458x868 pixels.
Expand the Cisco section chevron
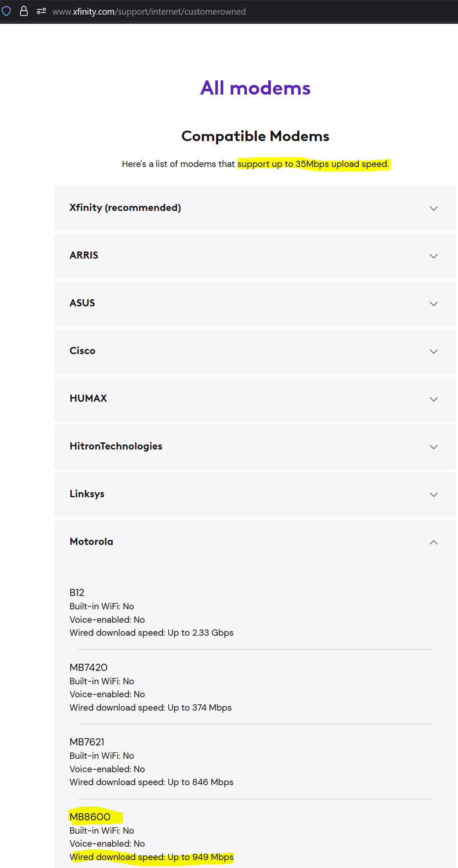tap(434, 352)
